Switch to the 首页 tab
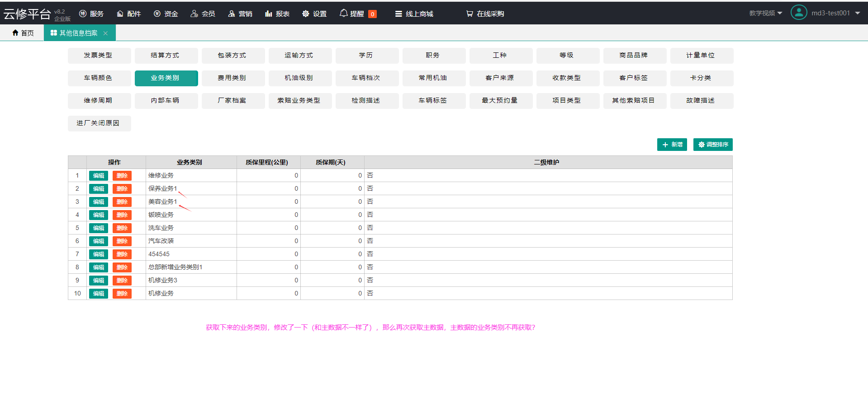 [x=23, y=33]
